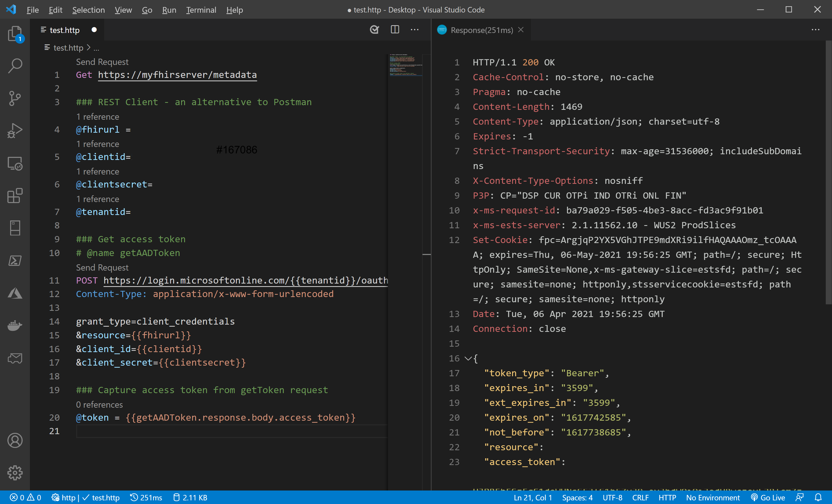The height and width of the screenshot is (504, 832).
Task: Open the Edit menu
Action: [55, 10]
